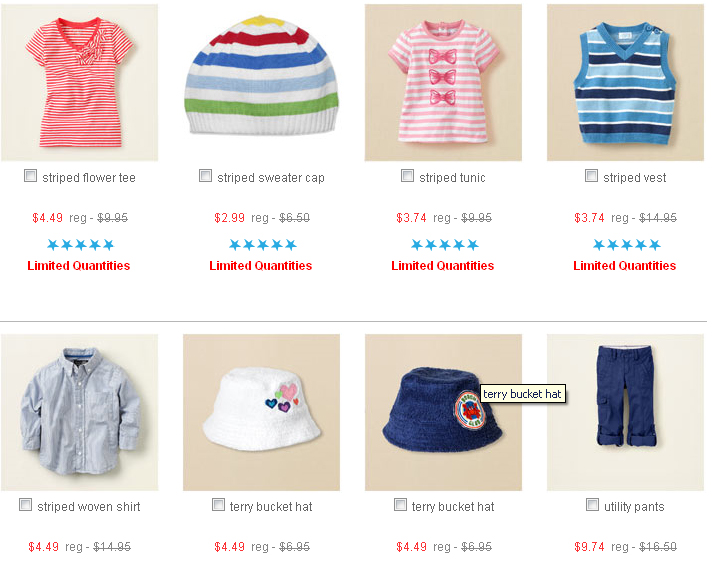Screen dimensions: 713x569
Task: Open the striped tunic title link
Action: point(452,178)
